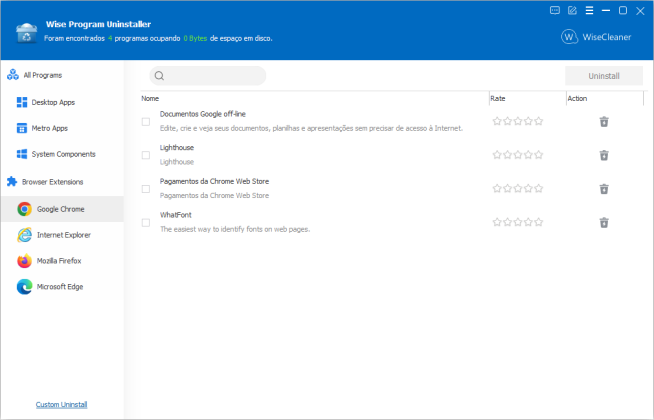Image resolution: width=654 pixels, height=420 pixels.
Task: Click the "0 Bytes" disk space value
Action: (x=195, y=38)
